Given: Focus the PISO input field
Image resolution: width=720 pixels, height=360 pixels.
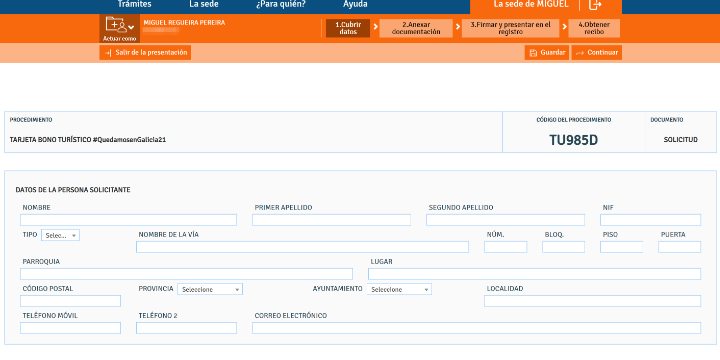Looking at the screenshot, I should click(621, 247).
